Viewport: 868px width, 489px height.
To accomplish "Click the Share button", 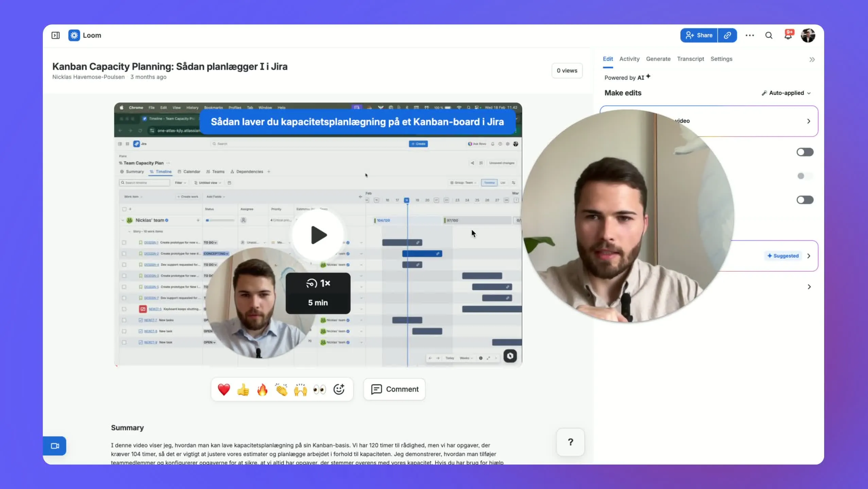I will click(699, 35).
